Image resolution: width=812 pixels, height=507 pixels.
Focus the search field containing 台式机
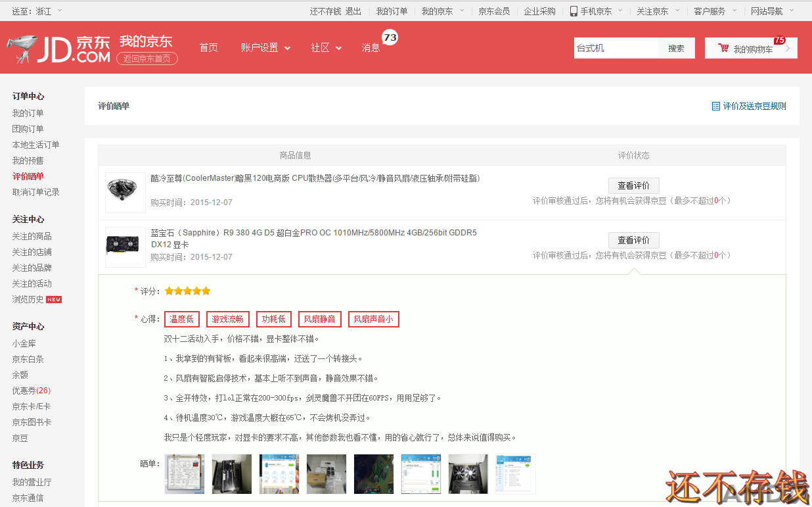click(x=616, y=48)
